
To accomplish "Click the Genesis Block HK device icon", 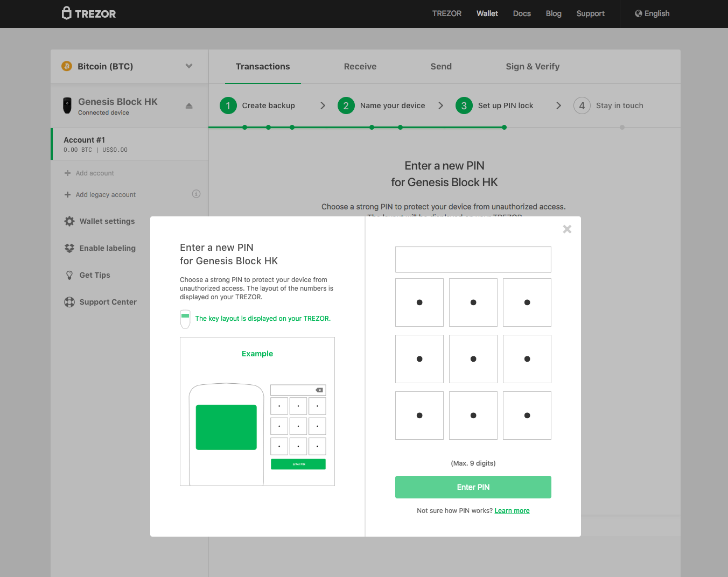I will coord(67,105).
